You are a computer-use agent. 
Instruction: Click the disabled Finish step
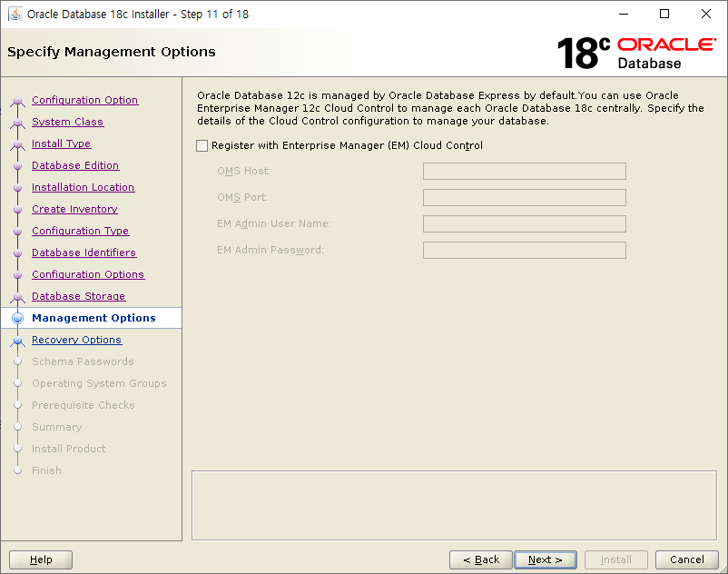click(x=46, y=470)
